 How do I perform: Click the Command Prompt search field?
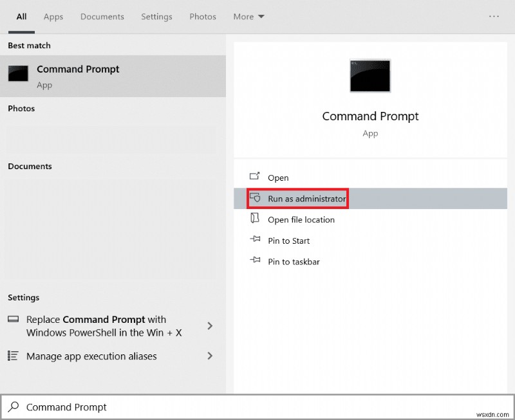129,406
